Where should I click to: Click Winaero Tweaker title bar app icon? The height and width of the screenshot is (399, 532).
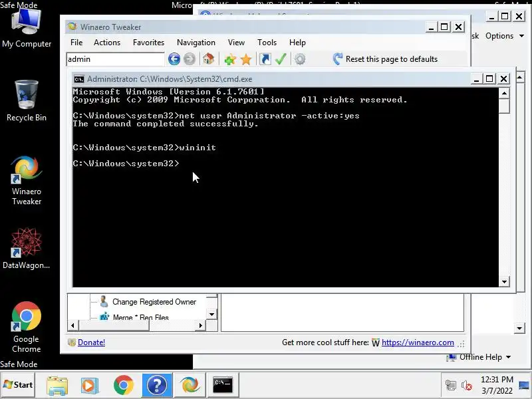(x=72, y=27)
